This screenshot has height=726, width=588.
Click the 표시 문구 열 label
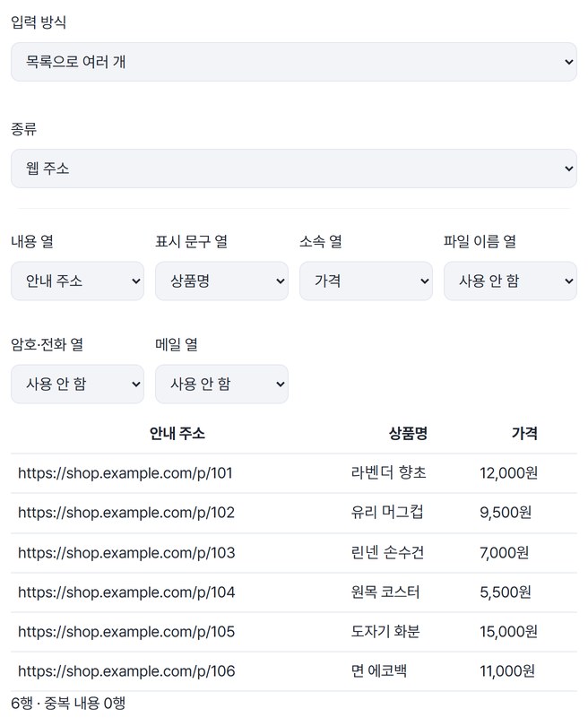191,241
